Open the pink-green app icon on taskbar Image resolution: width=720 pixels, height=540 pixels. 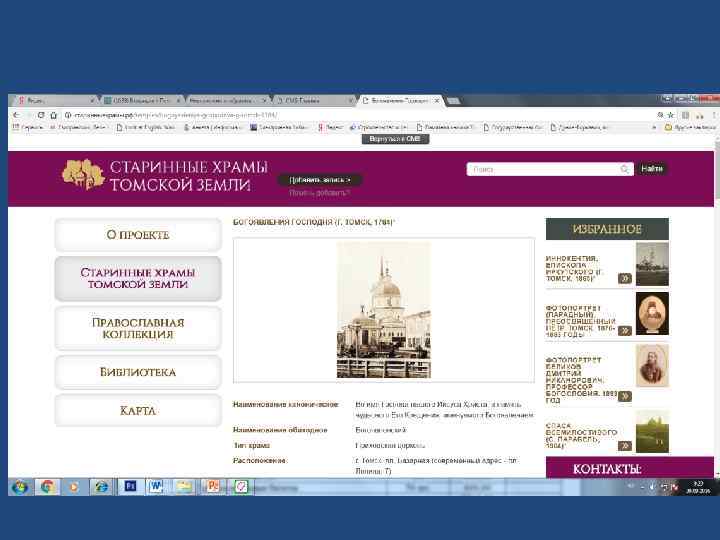coord(241,486)
